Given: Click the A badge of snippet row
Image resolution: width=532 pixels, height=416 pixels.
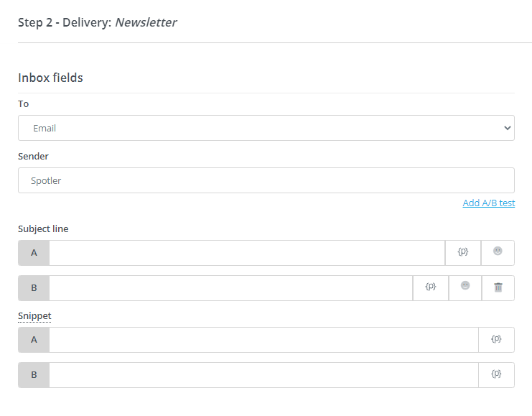Looking at the screenshot, I should click(x=34, y=340).
